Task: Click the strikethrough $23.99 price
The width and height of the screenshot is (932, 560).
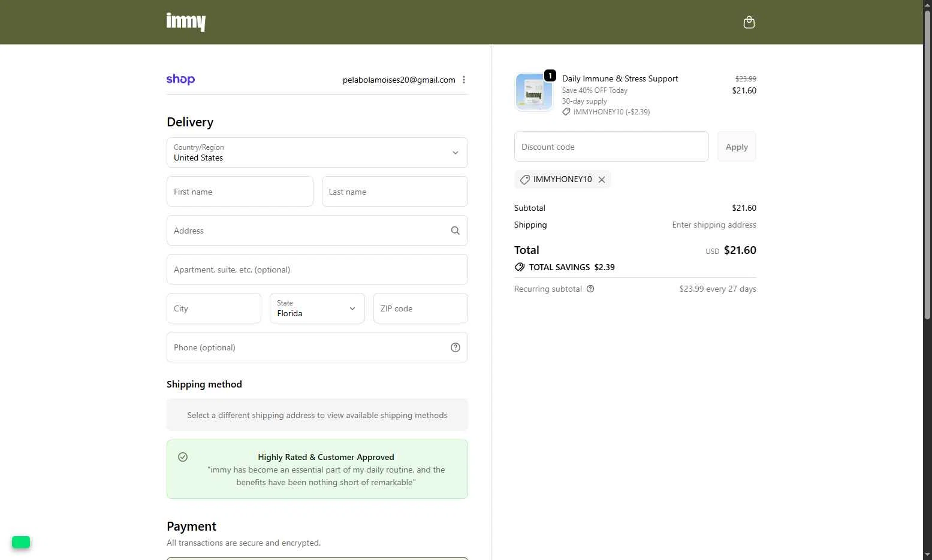Action: click(746, 78)
